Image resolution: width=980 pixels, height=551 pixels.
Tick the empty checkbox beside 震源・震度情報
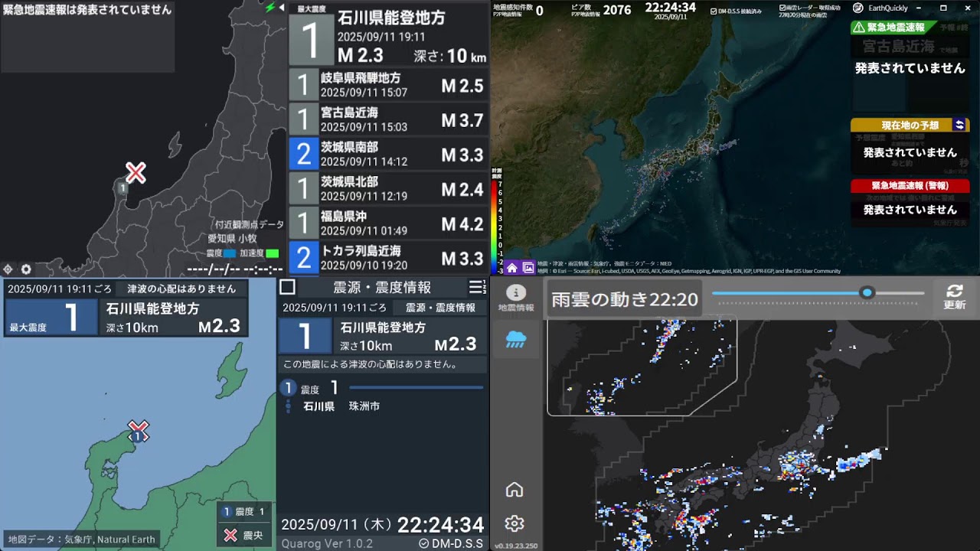287,287
